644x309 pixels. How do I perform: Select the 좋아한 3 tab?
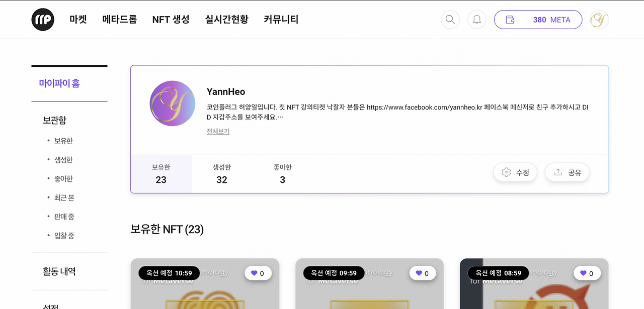283,174
